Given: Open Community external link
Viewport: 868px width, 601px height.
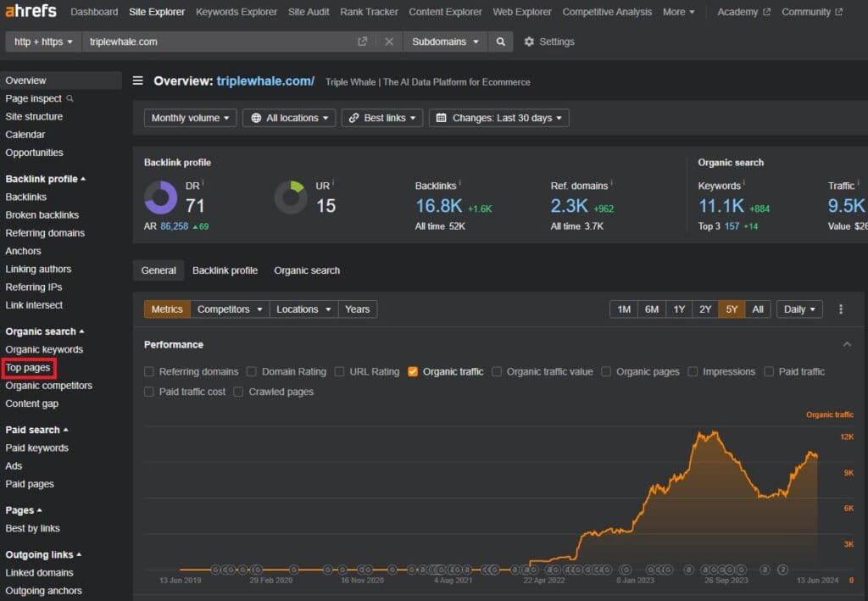Looking at the screenshot, I should (x=811, y=12).
